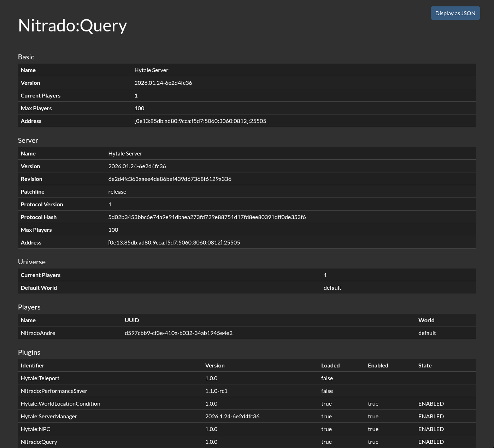Image resolution: width=494 pixels, height=448 pixels.
Task: Click Hytale:NPC State value ENABLED
Action: click(431, 429)
